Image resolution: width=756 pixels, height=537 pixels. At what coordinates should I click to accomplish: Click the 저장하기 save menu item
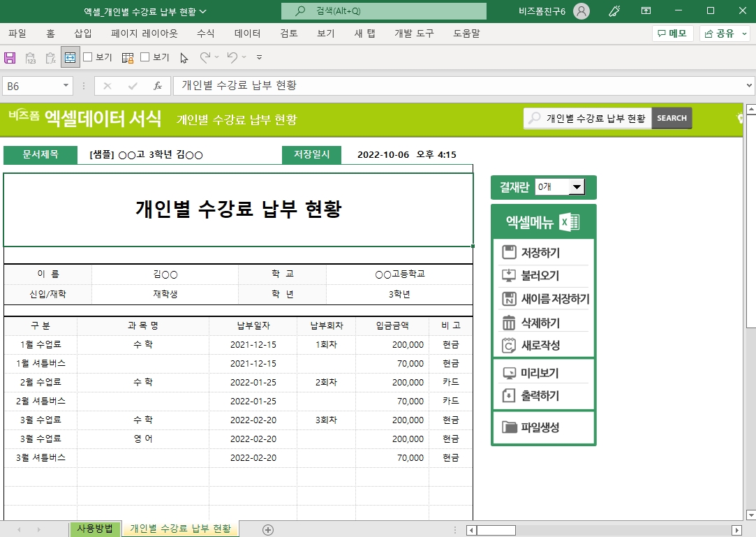542,253
